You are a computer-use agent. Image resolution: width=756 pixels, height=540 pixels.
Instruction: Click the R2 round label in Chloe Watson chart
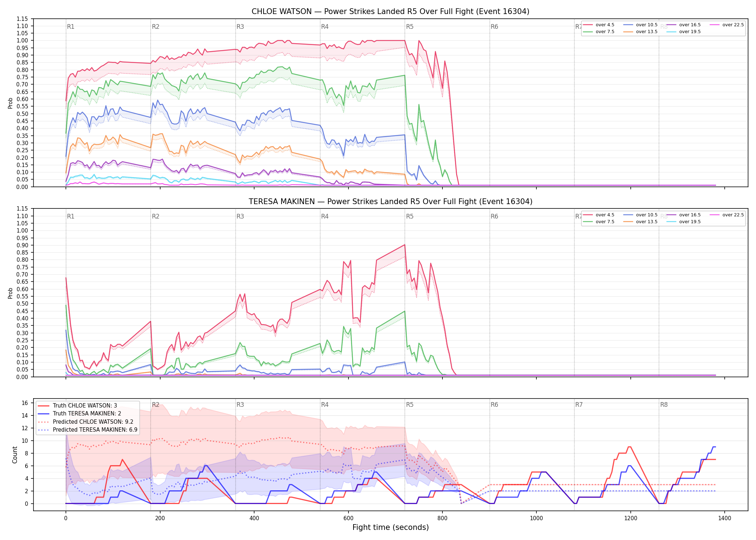(x=156, y=27)
